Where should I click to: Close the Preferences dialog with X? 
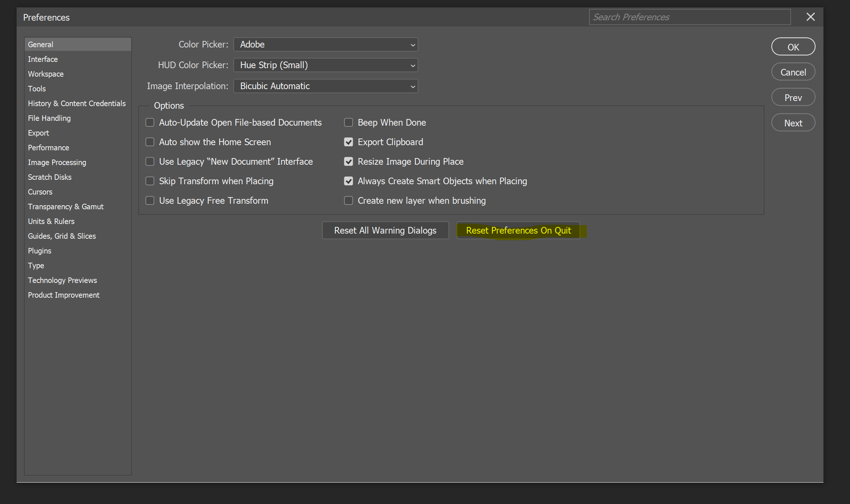coord(810,17)
